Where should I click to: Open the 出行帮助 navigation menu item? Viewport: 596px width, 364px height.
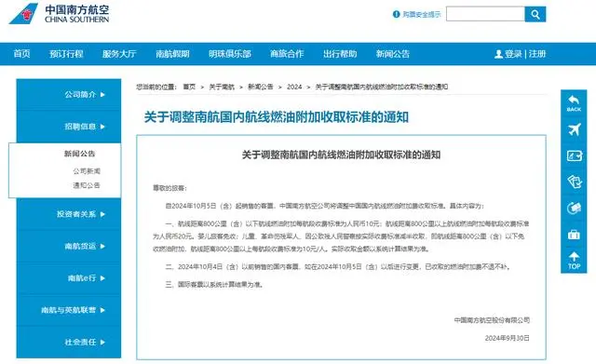tap(340, 54)
